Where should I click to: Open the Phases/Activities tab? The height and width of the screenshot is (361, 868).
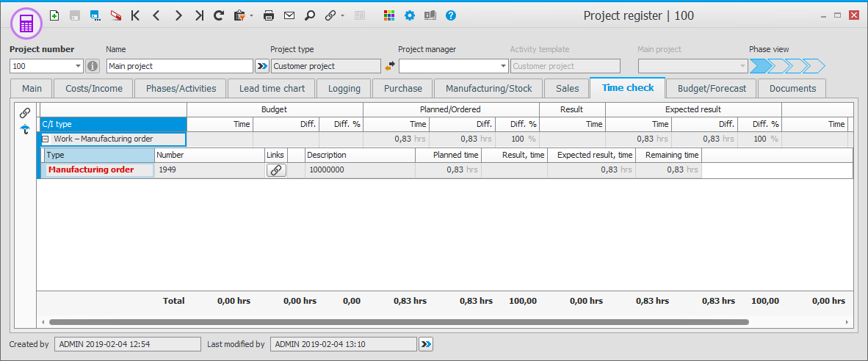181,89
